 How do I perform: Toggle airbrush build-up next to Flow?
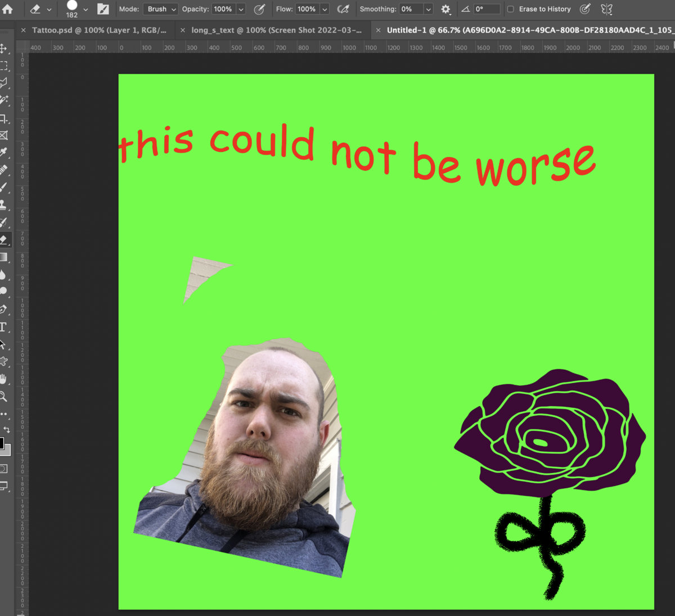(x=343, y=9)
